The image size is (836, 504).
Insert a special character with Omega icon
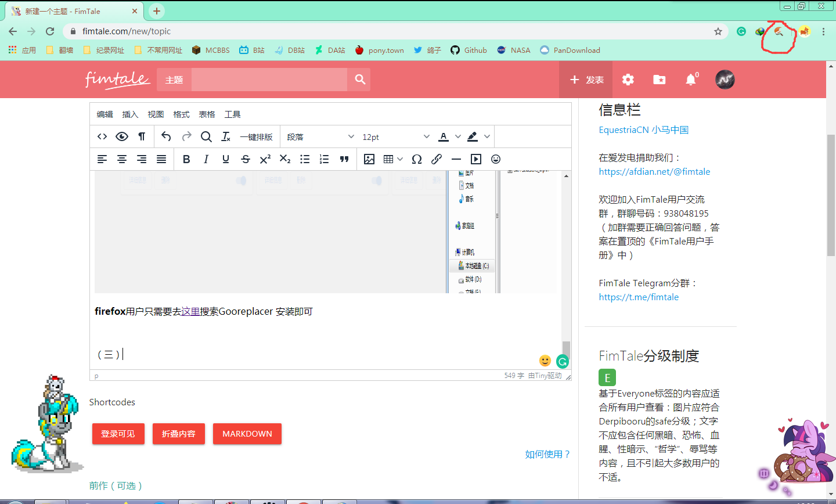pyautogui.click(x=417, y=159)
